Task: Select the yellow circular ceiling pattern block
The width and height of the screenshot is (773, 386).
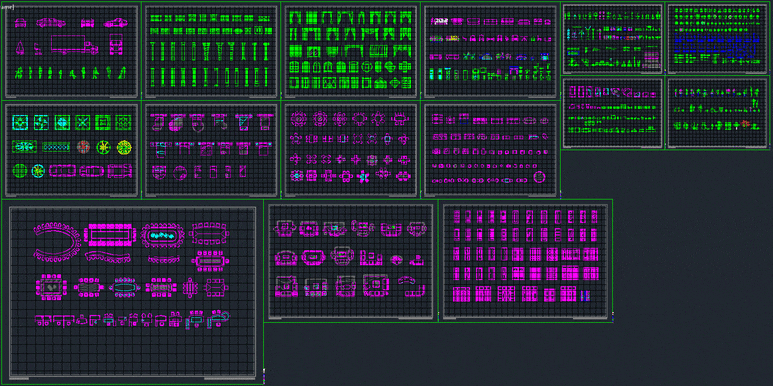Action: [124, 146]
